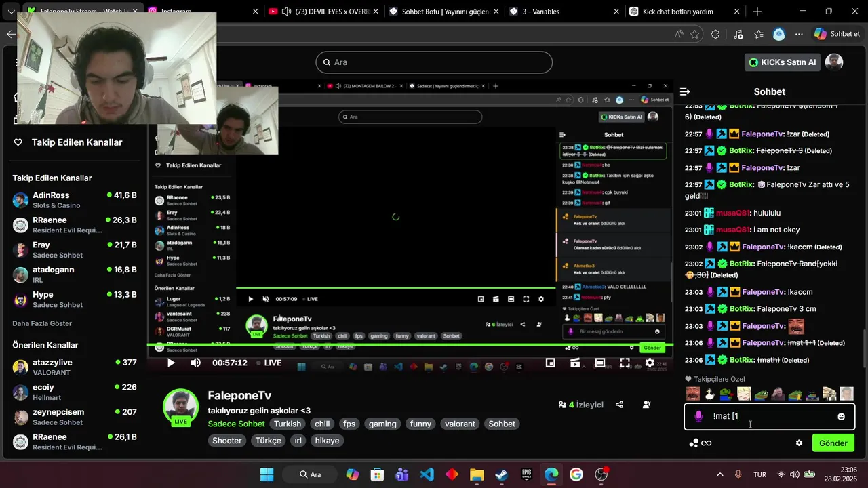This screenshot has width=868, height=488.
Task: Click the play button on the stream player
Action: click(171, 363)
